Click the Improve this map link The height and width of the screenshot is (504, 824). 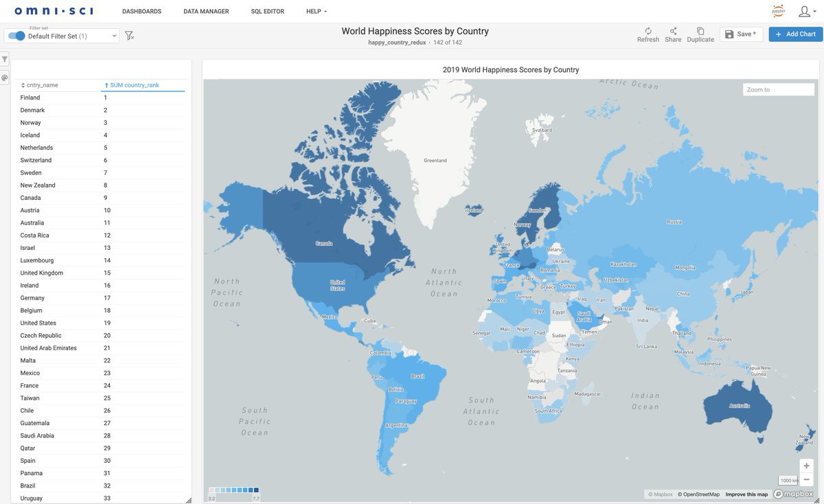(746, 494)
